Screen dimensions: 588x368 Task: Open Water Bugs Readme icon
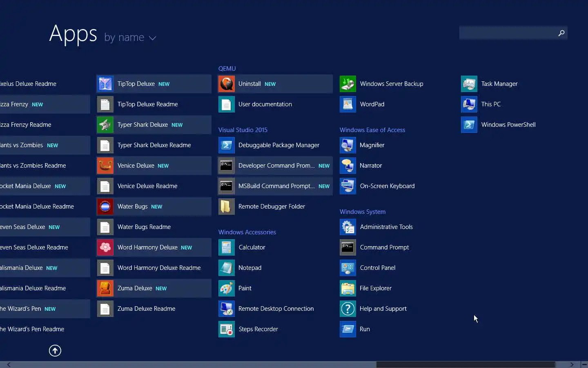[105, 227]
